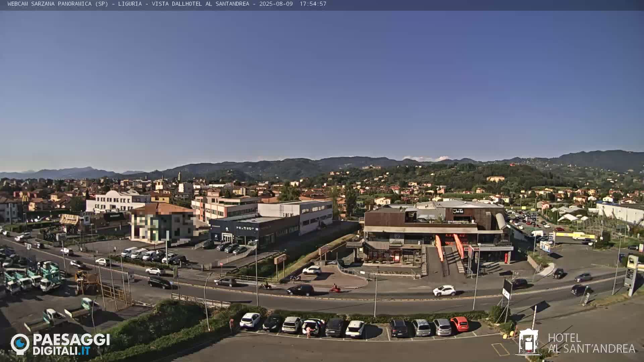
Task: Click the white car driving on the road
Action: [444, 291]
